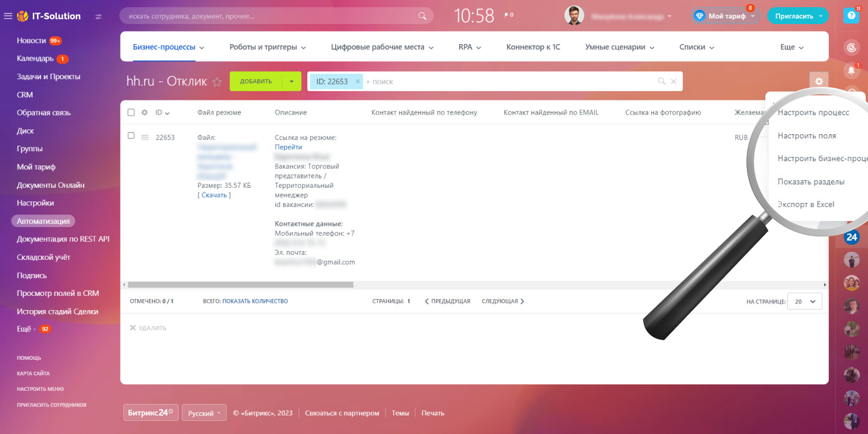Open the ДОБАВИТЬ button dropdown arrow
The height and width of the screenshot is (434, 868).
click(292, 81)
